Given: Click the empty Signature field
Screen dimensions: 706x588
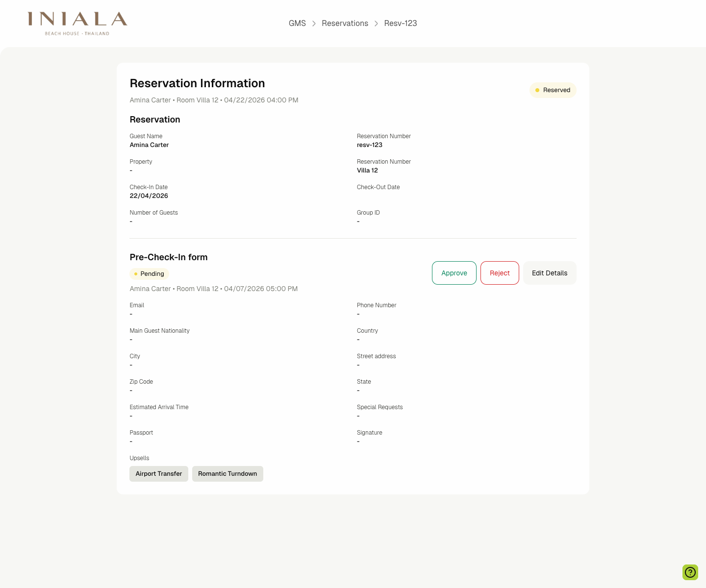Looking at the screenshot, I should coord(358,441).
